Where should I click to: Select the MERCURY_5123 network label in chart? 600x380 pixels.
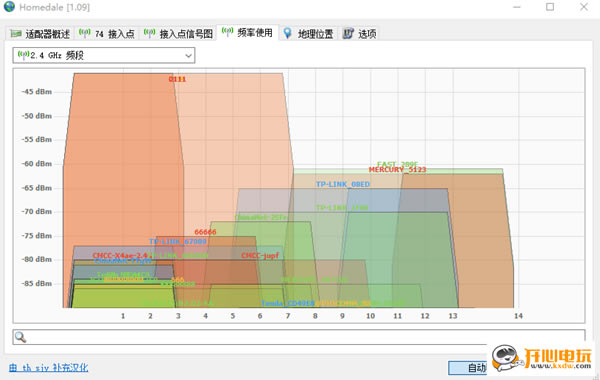point(397,170)
